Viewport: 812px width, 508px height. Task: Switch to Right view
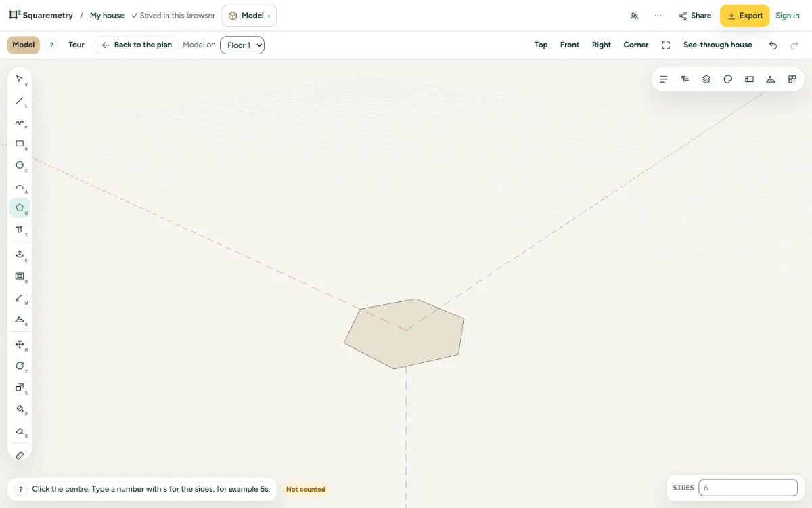[602, 45]
